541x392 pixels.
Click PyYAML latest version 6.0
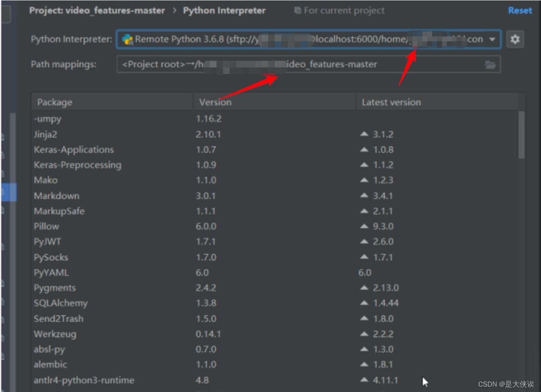[x=365, y=273]
